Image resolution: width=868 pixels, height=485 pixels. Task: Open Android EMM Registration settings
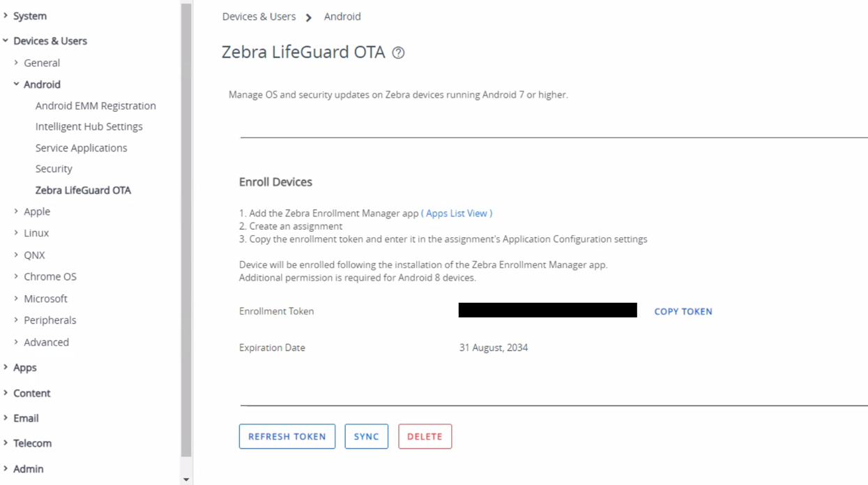[96, 105]
